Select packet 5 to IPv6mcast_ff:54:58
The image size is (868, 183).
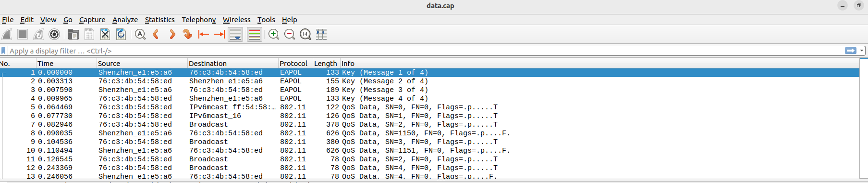(430, 107)
